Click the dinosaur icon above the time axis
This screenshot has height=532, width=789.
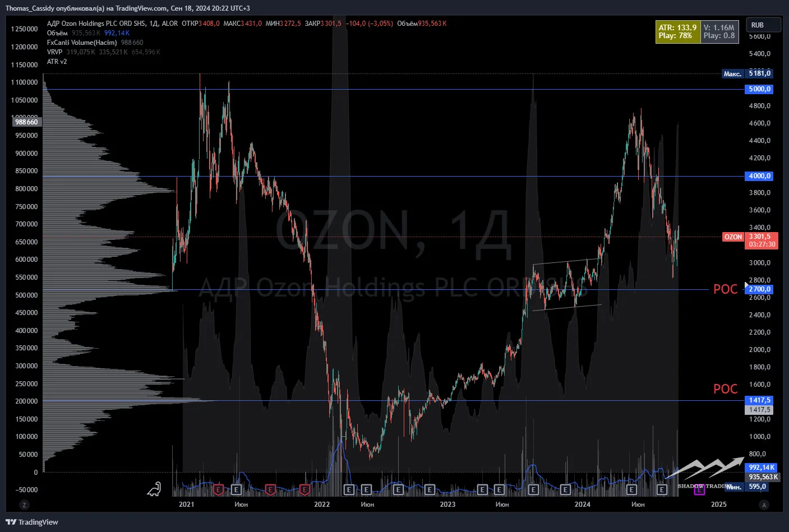[154, 489]
